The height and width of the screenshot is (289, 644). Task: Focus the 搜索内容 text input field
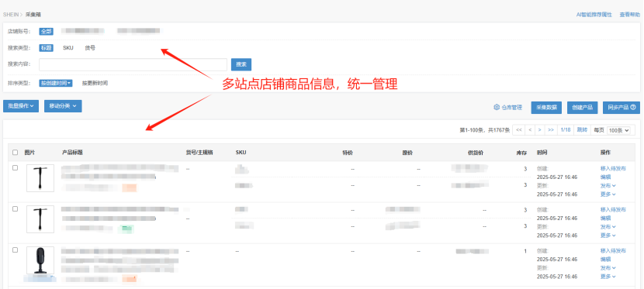pos(133,64)
